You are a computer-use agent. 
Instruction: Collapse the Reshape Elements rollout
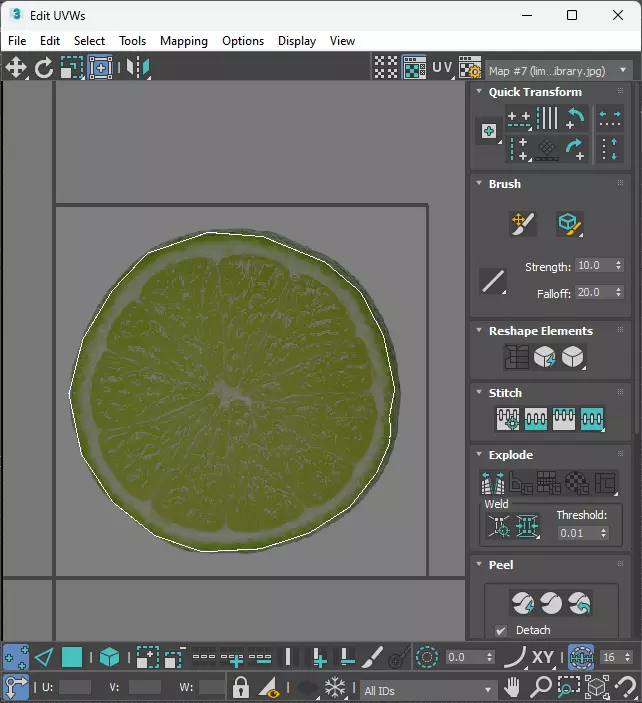point(479,330)
